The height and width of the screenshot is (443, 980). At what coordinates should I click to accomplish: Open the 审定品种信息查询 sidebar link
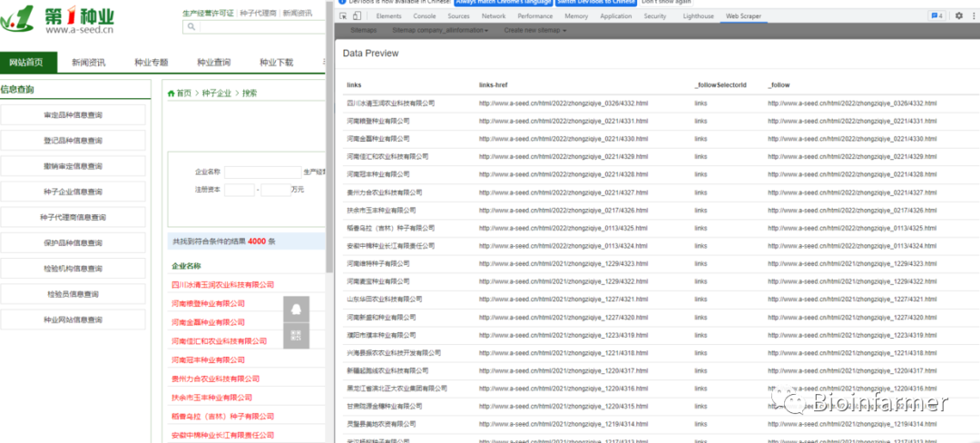tap(73, 115)
